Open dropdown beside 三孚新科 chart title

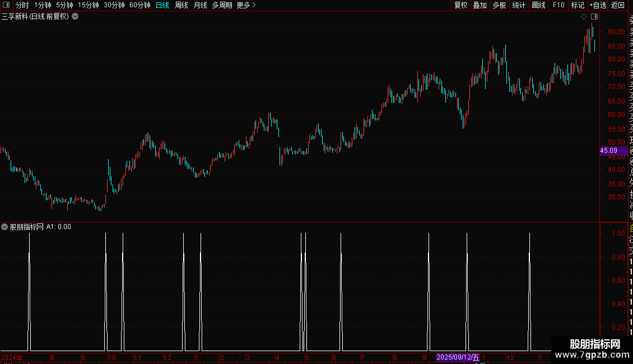tap(75, 17)
